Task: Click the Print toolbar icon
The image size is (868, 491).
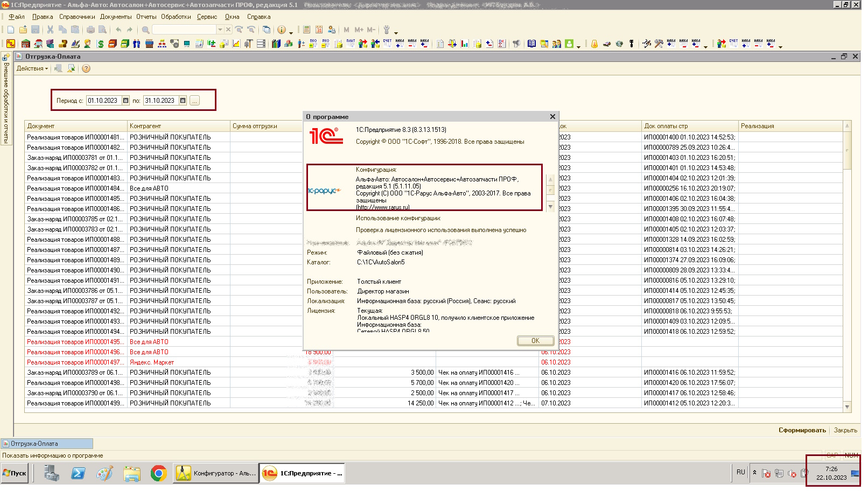Action: pos(90,30)
